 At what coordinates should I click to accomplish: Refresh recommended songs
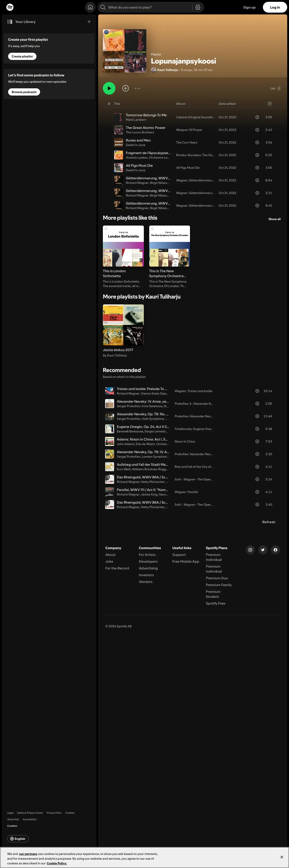pos(269,522)
